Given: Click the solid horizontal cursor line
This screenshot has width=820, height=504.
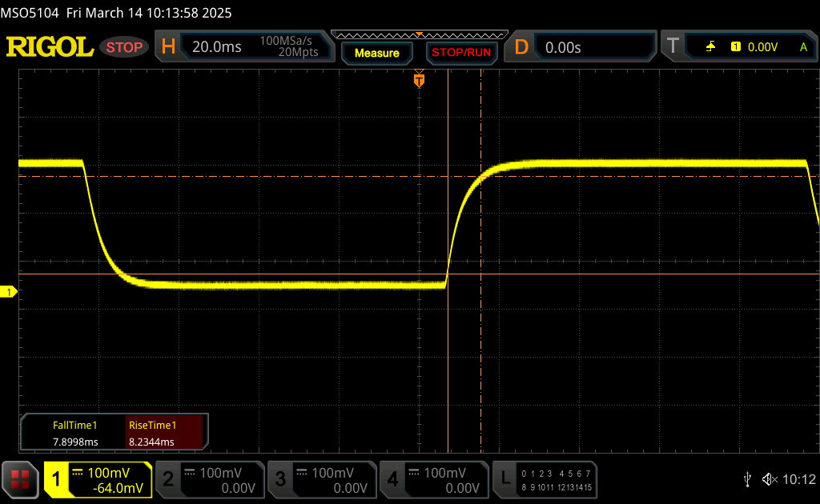Looking at the screenshot, I should point(418,274).
